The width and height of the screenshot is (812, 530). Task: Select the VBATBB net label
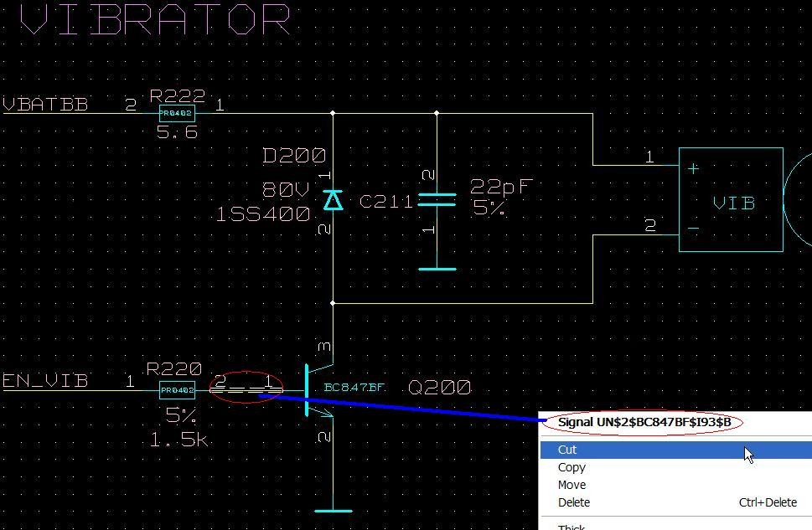pos(46,105)
